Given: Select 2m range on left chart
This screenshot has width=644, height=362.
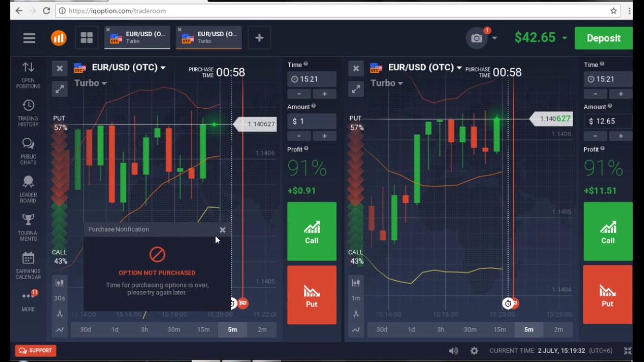Looking at the screenshot, I should click(x=262, y=329).
